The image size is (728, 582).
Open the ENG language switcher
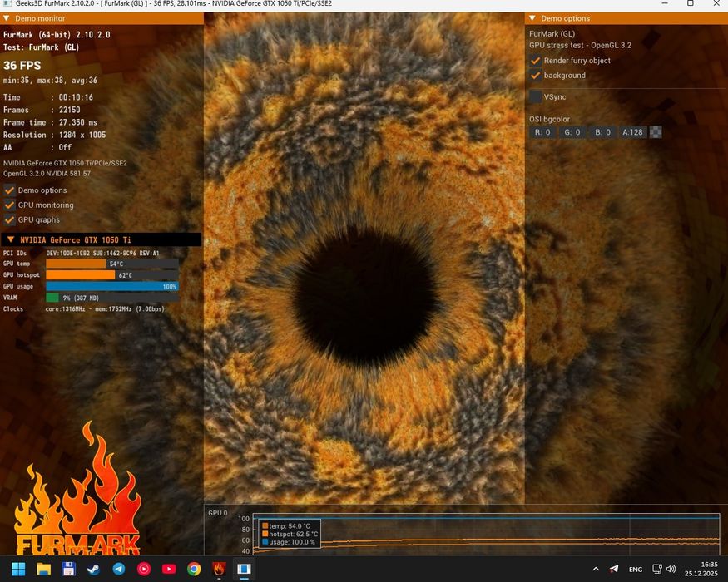(636, 570)
